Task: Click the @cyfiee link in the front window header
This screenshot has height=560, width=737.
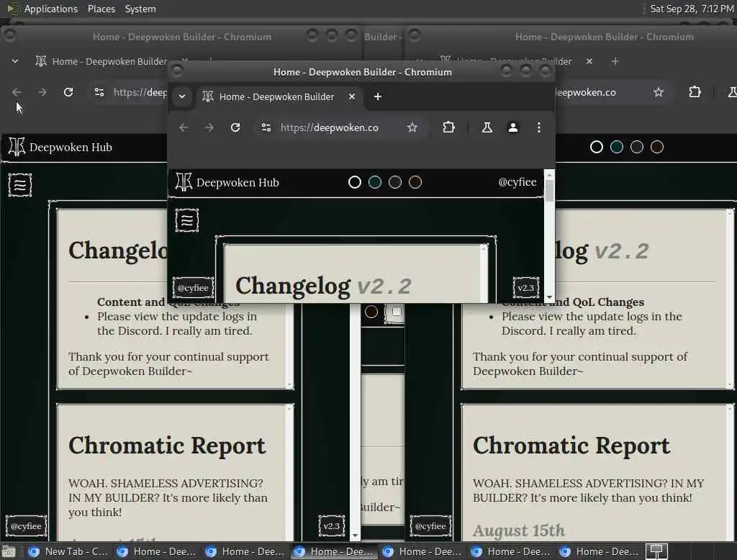Action: click(517, 182)
